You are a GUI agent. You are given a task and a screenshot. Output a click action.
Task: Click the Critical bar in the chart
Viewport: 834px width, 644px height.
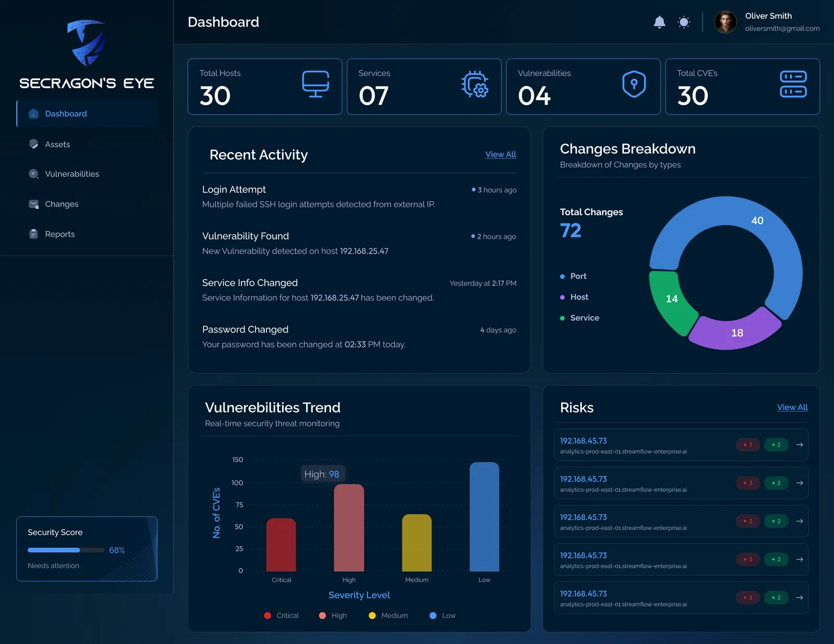[281, 544]
